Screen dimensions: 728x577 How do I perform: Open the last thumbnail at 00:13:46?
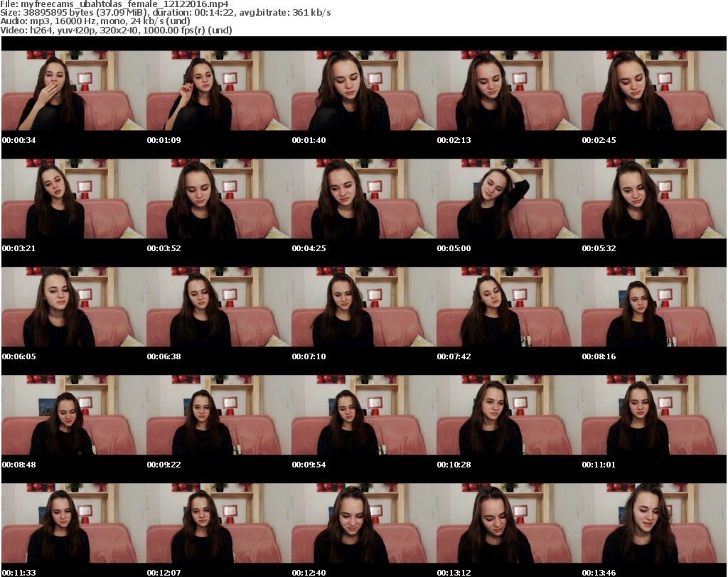(653, 524)
